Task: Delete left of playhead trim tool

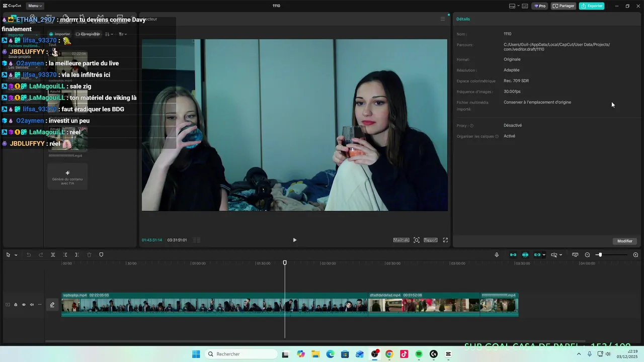Action: (x=65, y=255)
